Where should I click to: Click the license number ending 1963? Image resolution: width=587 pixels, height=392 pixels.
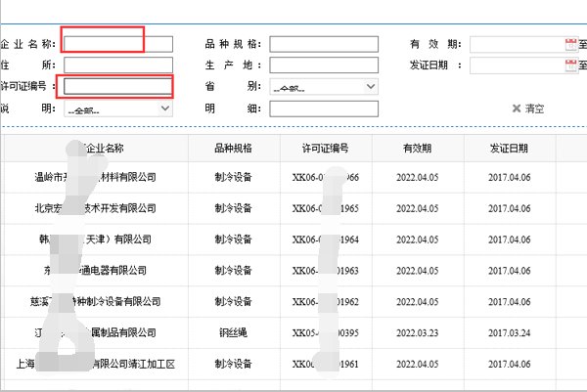click(326, 270)
